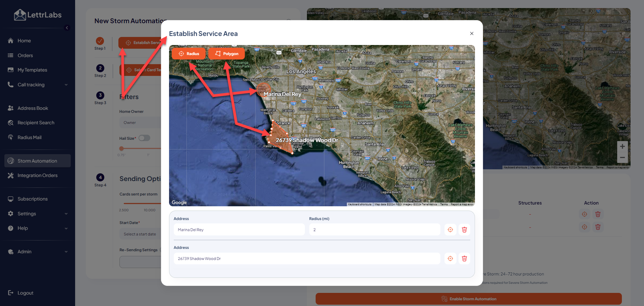Open Integration Orders page
The image size is (644, 306).
point(37,175)
